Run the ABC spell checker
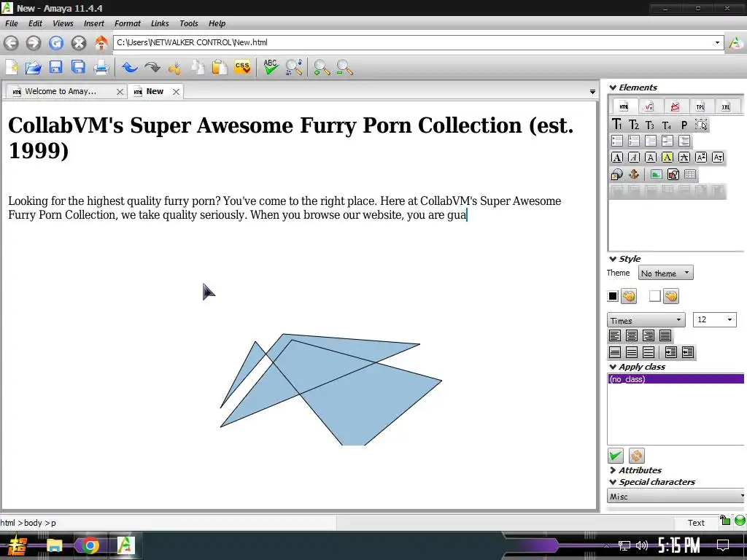The width and height of the screenshot is (747, 560). pos(271,67)
